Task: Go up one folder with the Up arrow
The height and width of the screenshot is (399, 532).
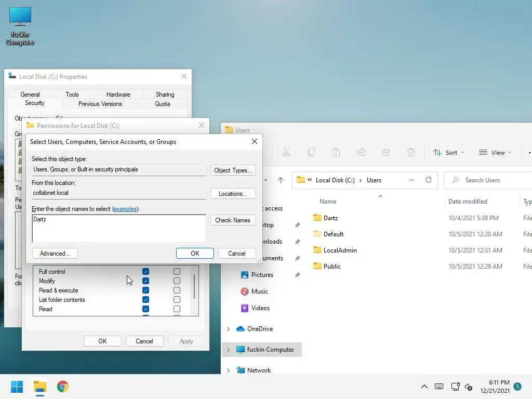Action: pyautogui.click(x=281, y=180)
